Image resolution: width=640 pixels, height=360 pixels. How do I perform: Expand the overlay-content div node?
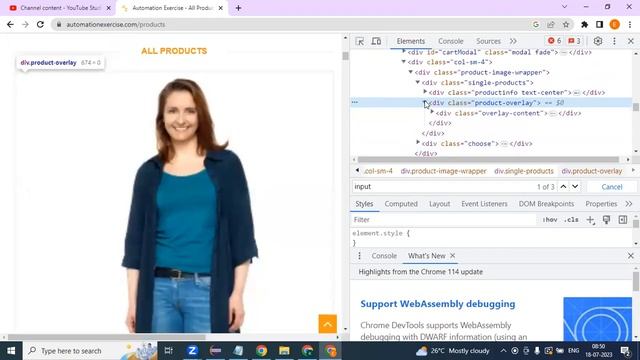pyautogui.click(x=432, y=113)
